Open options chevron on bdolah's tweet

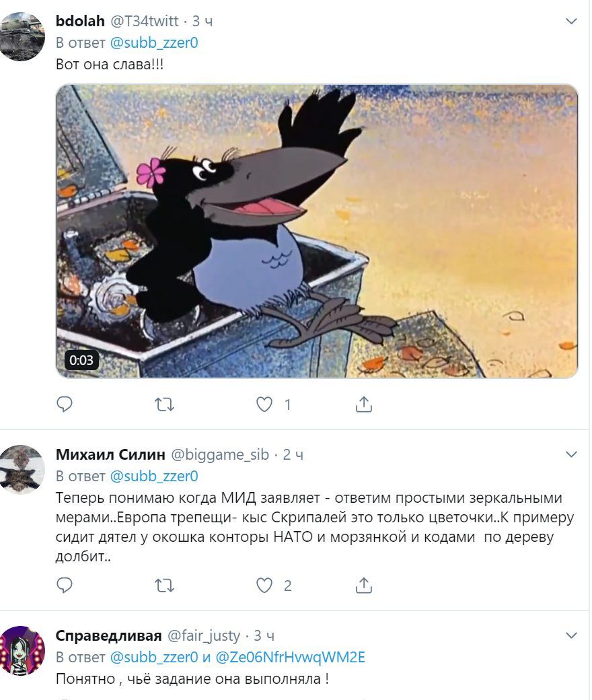click(x=571, y=21)
